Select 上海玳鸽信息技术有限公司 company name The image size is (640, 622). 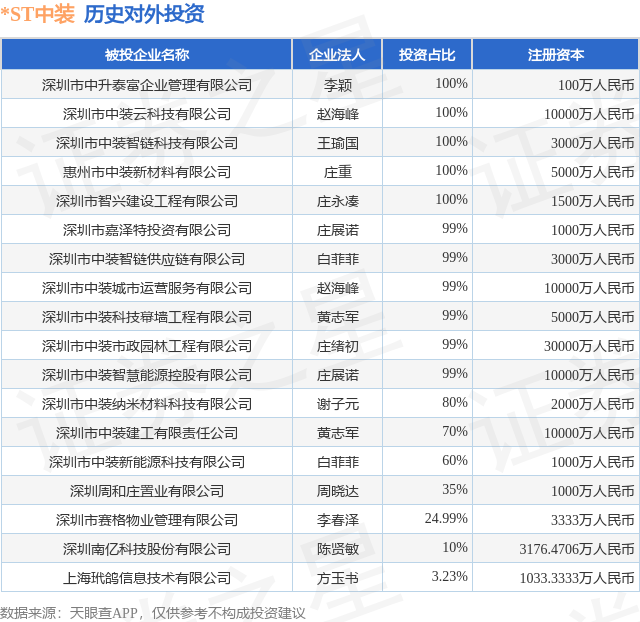(x=147, y=578)
